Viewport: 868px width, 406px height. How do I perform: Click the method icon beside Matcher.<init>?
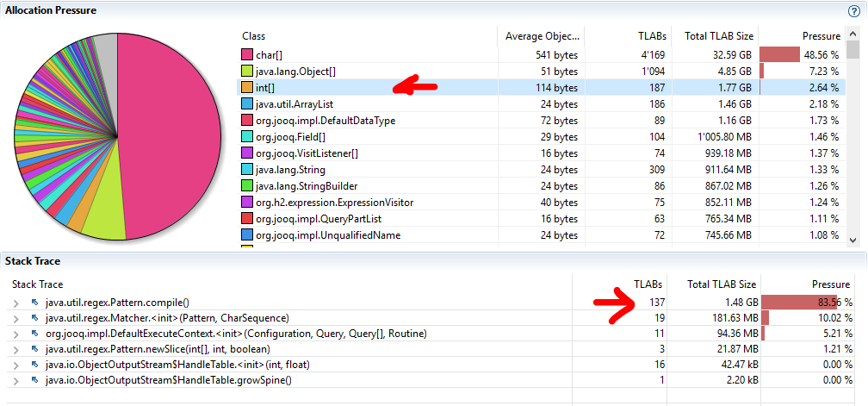click(34, 318)
